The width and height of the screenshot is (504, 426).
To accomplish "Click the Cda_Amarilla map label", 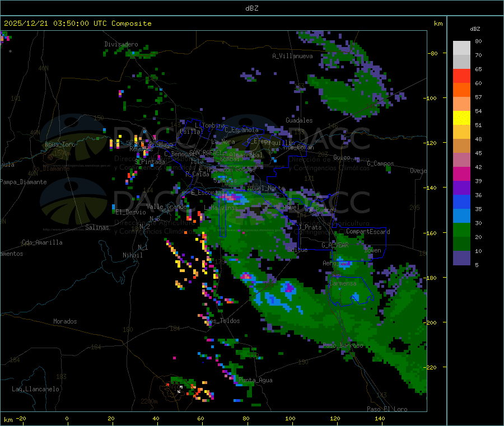I will pos(42,242).
